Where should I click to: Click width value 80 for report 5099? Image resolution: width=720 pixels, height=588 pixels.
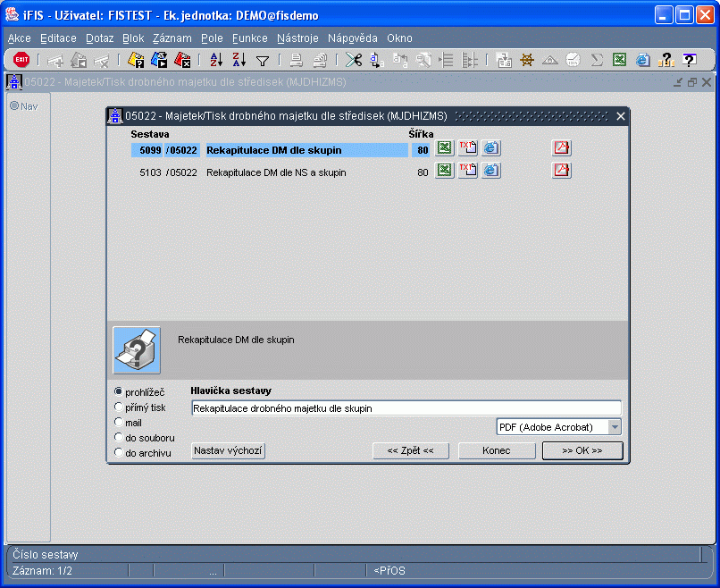click(x=421, y=150)
